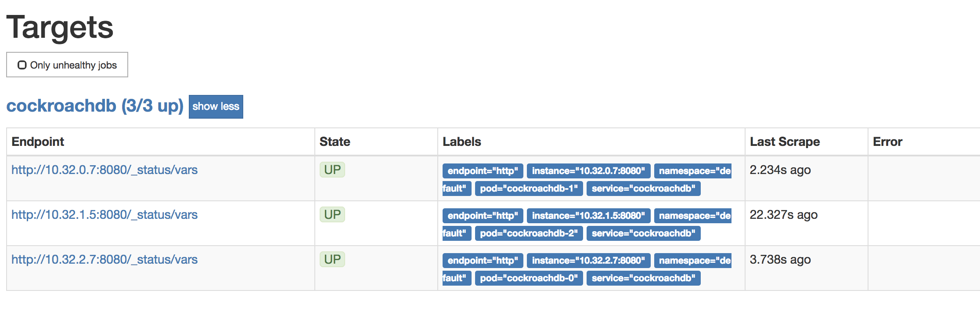Enable the Only unhealthy jobs checkbox
The image size is (980, 312).
(22, 65)
